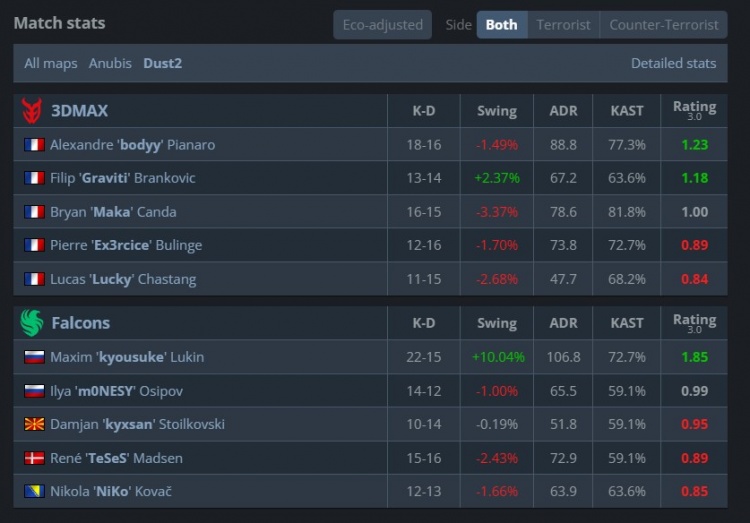
Task: Switch to the Anubis map tab
Action: (x=110, y=63)
